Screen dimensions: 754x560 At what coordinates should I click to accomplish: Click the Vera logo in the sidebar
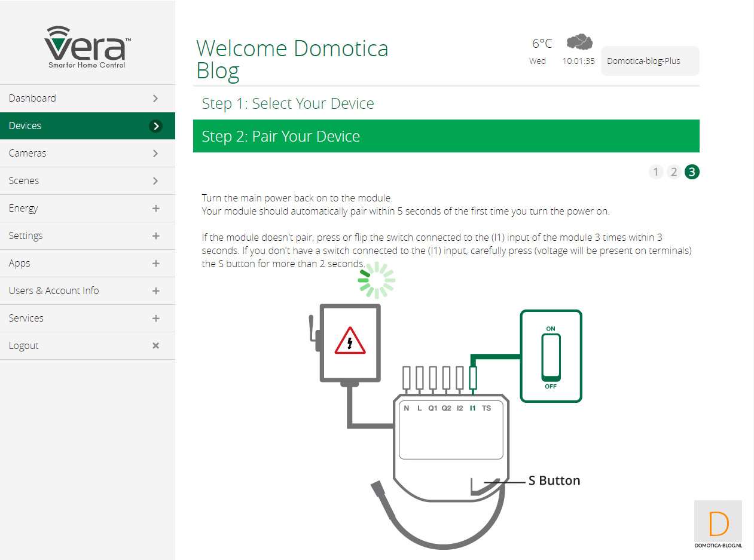(87, 47)
